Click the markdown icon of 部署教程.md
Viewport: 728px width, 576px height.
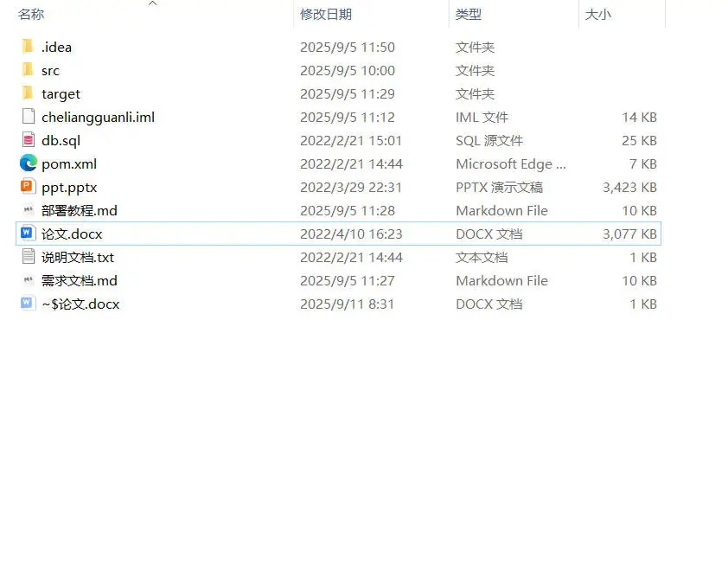point(29,210)
